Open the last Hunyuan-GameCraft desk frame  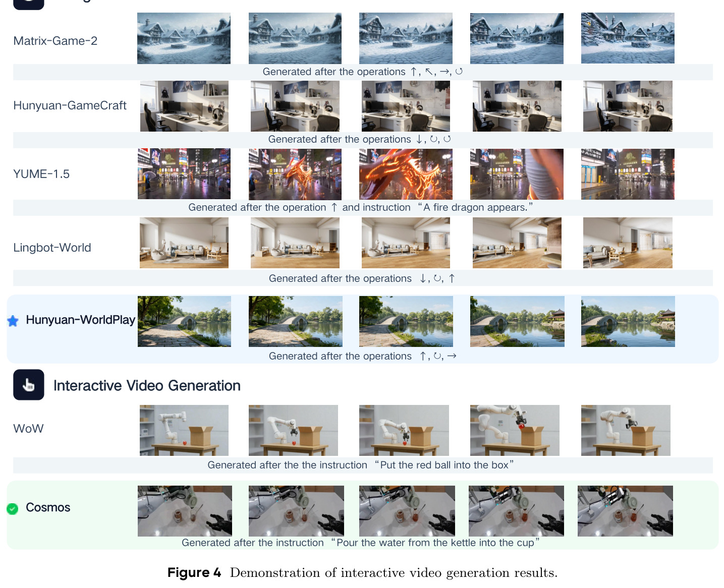(628, 106)
